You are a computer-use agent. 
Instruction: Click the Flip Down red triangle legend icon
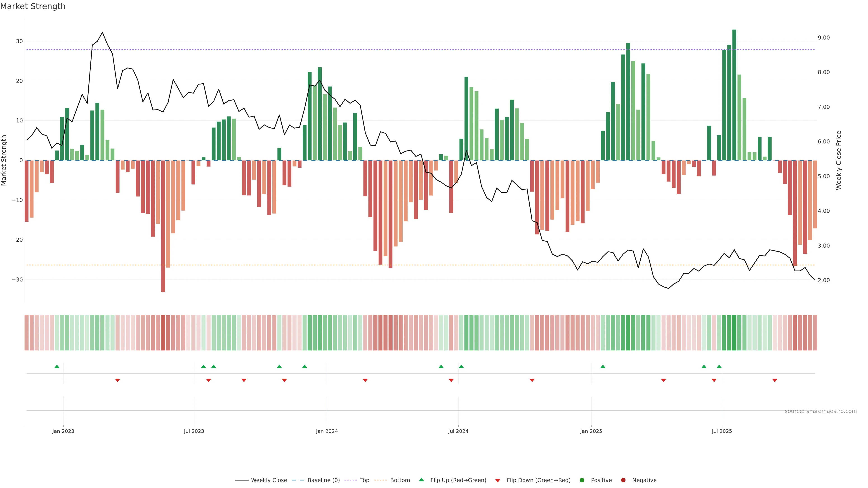point(497,481)
